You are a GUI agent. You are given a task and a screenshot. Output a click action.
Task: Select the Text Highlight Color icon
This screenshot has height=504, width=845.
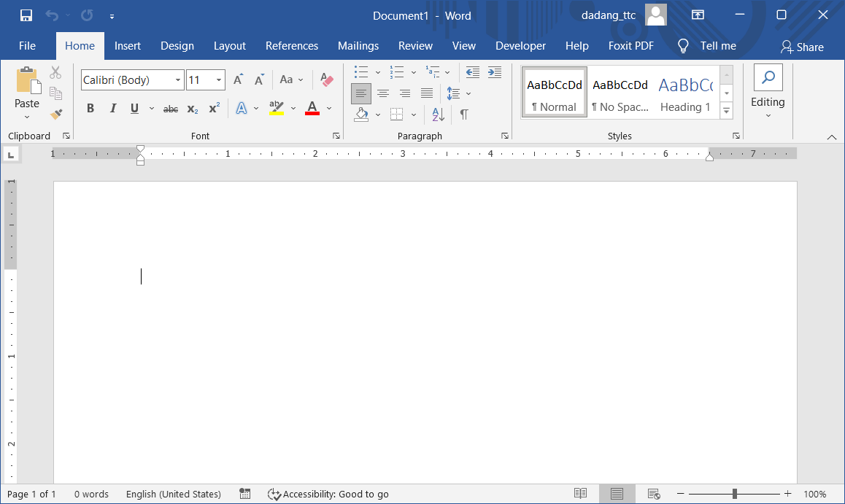click(276, 107)
